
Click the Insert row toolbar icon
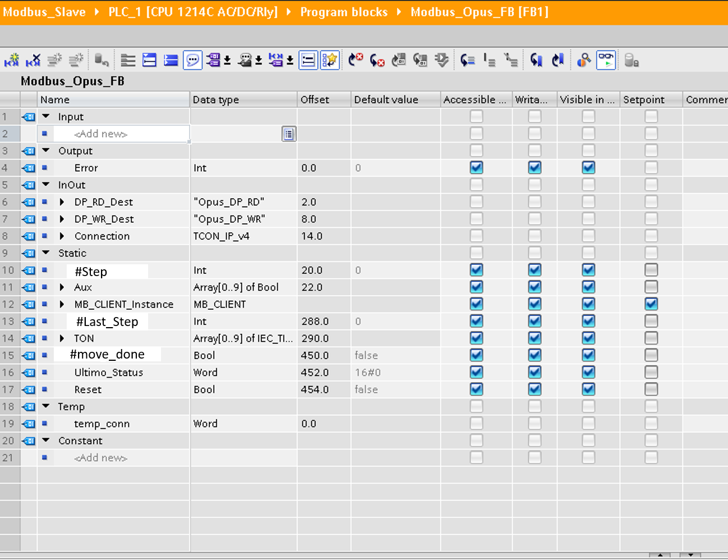pos(149,60)
